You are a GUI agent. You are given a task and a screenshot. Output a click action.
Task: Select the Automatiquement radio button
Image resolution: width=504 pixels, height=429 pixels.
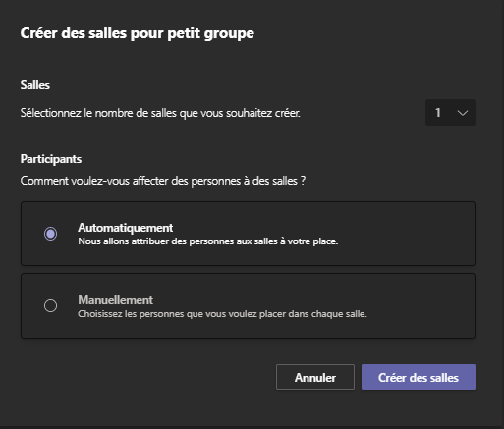50,234
